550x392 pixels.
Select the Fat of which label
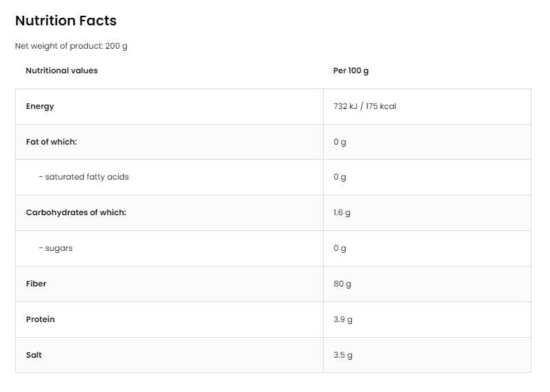click(51, 142)
